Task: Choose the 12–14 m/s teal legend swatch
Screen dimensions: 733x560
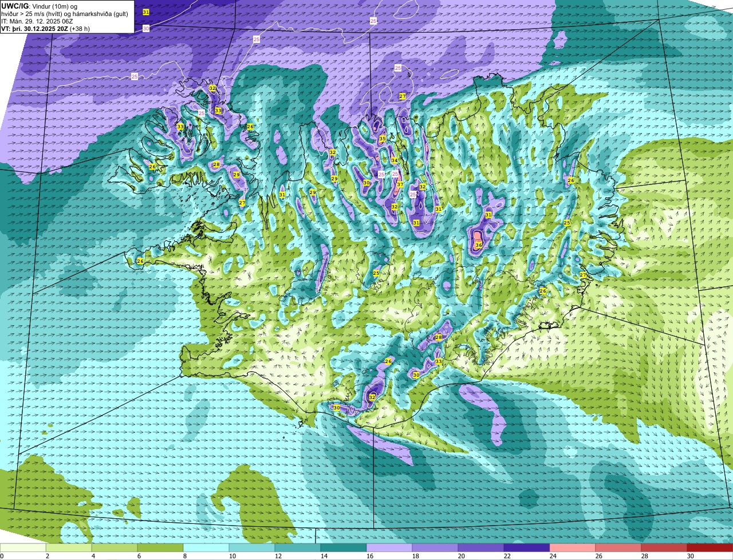Action: pos(298,547)
